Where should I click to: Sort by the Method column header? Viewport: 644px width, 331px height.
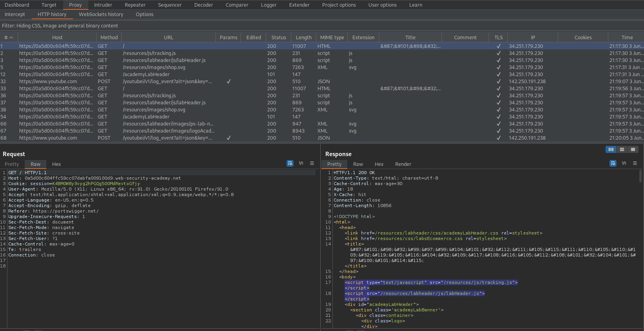(x=109, y=38)
